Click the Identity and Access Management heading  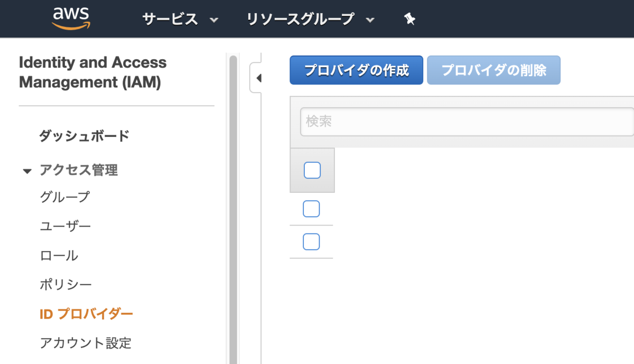[92, 72]
